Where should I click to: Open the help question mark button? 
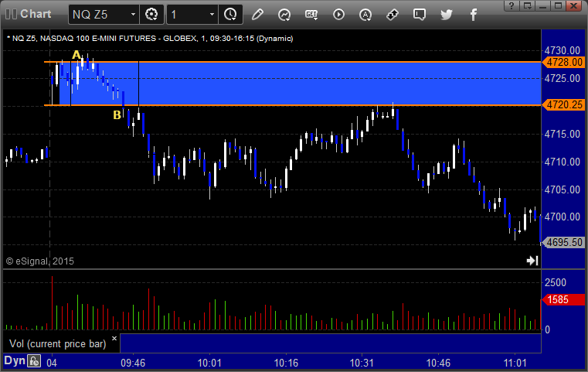click(512, 5)
